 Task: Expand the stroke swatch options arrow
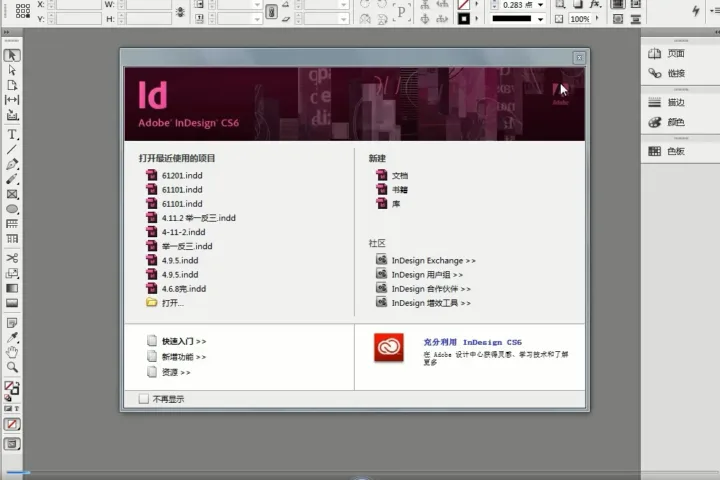(x=476, y=19)
